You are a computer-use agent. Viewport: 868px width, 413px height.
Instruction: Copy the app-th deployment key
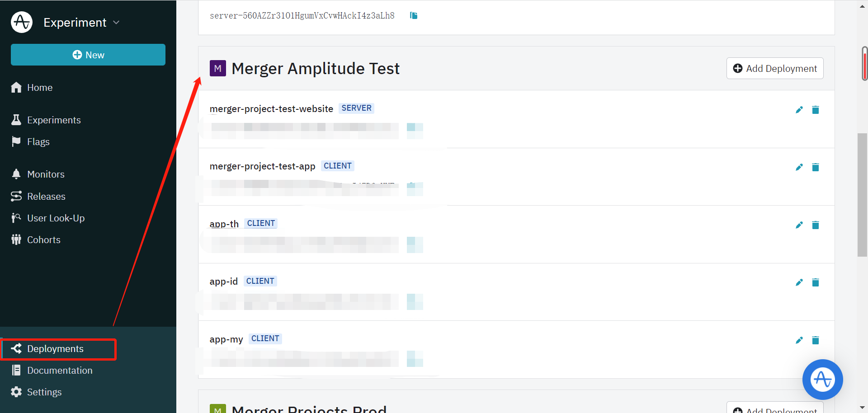415,244
